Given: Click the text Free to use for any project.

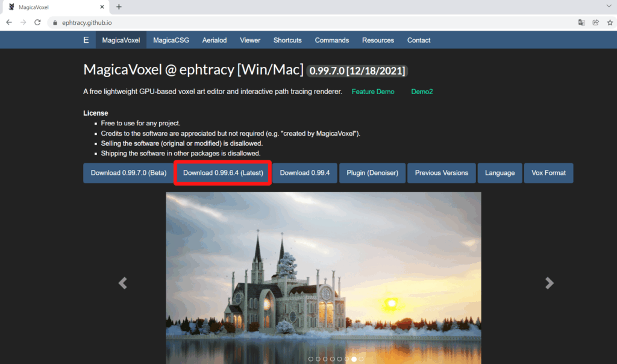Looking at the screenshot, I should [x=140, y=123].
